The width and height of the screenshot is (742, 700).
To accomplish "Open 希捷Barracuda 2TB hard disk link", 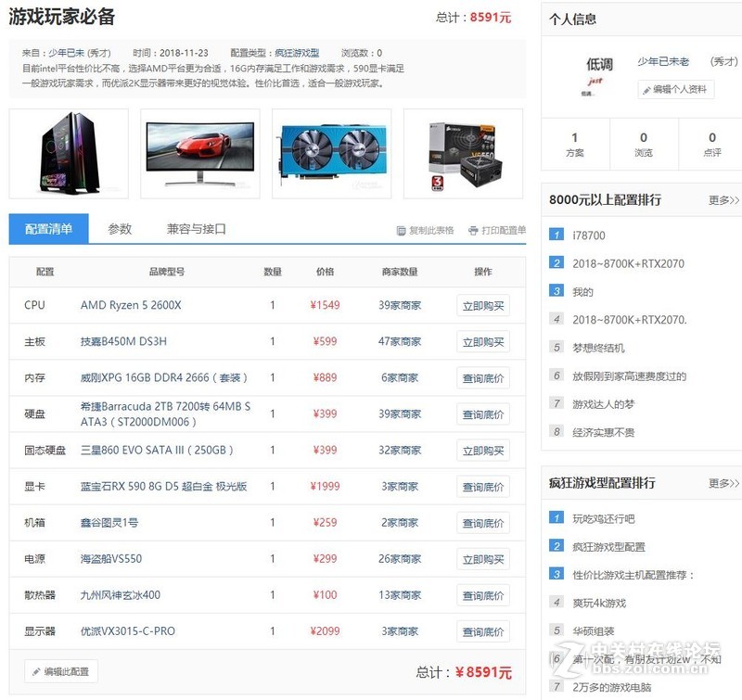I will [x=165, y=414].
